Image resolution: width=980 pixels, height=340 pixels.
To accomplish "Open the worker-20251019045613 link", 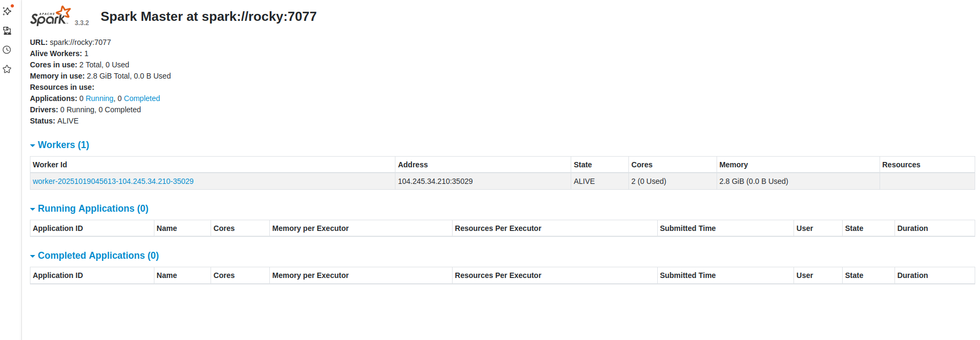I will coord(113,181).
